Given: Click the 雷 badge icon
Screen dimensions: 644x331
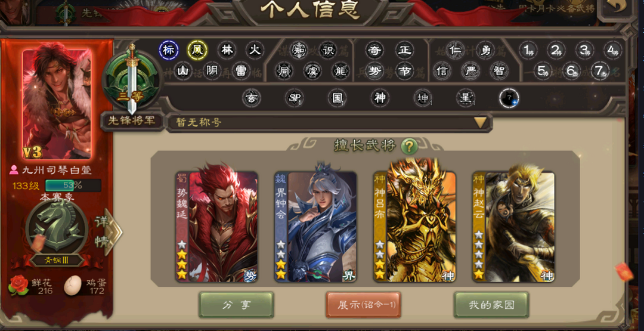Looking at the screenshot, I should pos(241,71).
